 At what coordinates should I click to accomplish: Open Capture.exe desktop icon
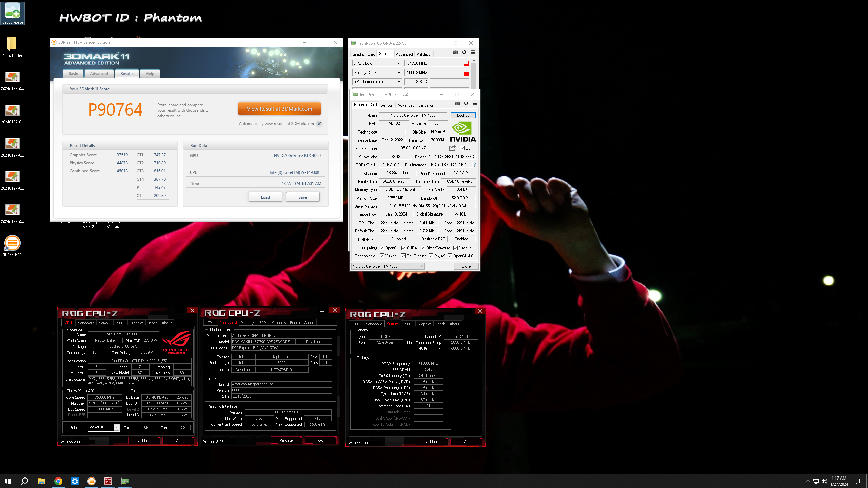pos(13,14)
